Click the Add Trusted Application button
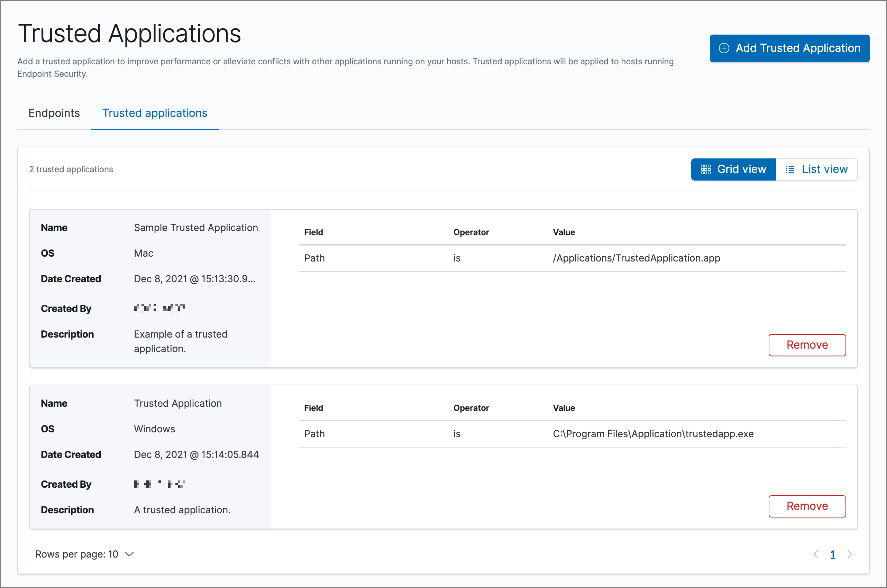Screen dimensions: 887x588 pos(789,48)
